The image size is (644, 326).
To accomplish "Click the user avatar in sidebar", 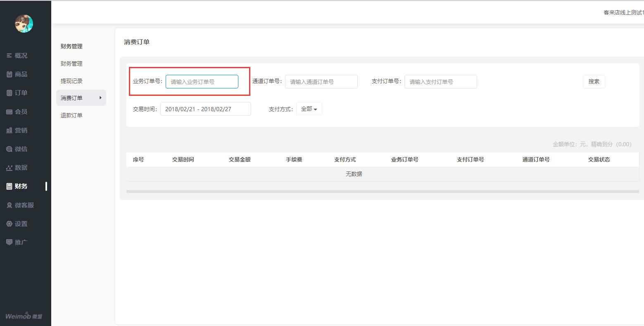I will coord(24,24).
